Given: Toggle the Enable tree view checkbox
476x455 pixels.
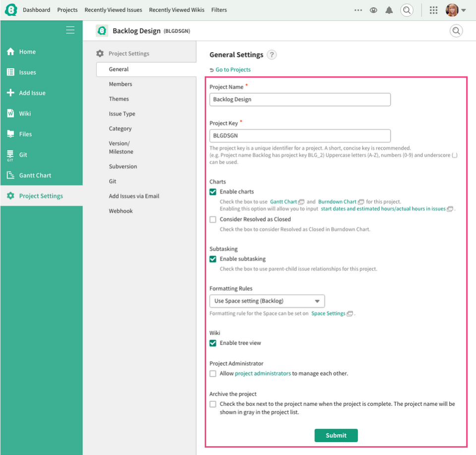Looking at the screenshot, I should pyautogui.click(x=213, y=343).
